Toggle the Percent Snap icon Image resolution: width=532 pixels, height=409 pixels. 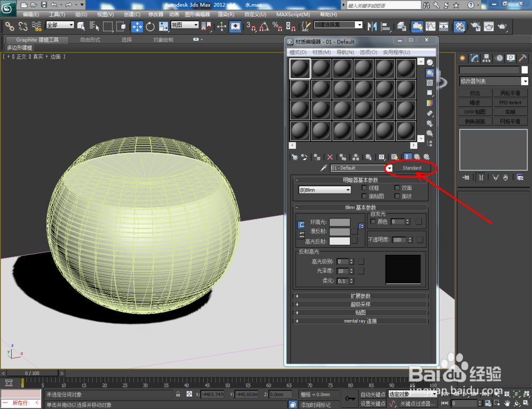coord(277,27)
